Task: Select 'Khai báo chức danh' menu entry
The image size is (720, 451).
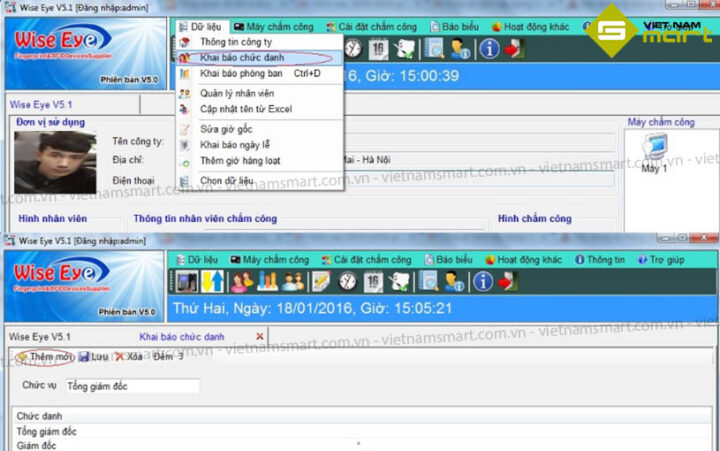Action: click(241, 58)
